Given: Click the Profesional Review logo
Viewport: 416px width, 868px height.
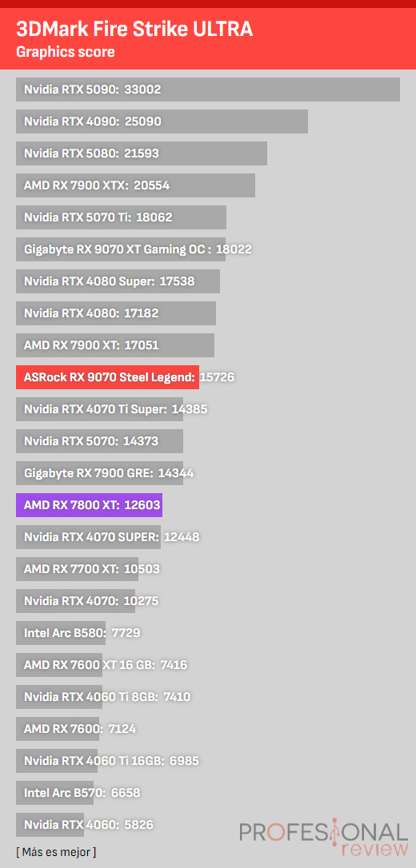Looking at the screenshot, I should click(323, 838).
